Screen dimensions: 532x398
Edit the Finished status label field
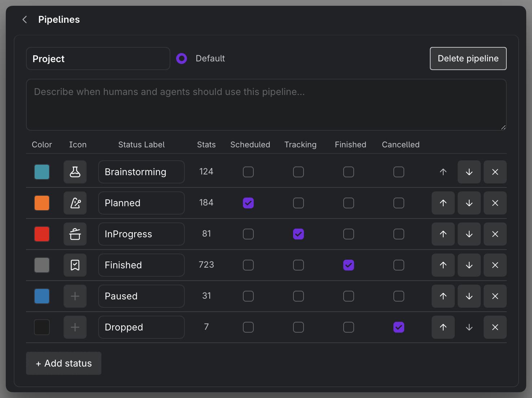click(141, 265)
